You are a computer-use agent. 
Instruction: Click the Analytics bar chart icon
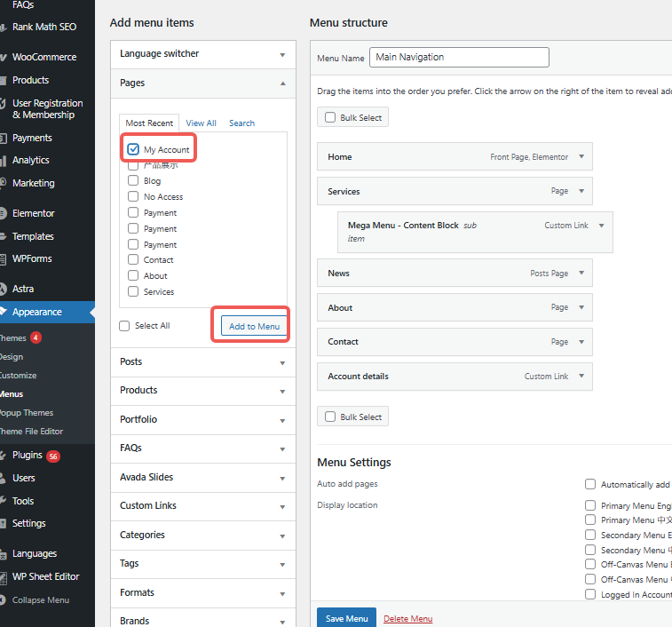point(3,161)
